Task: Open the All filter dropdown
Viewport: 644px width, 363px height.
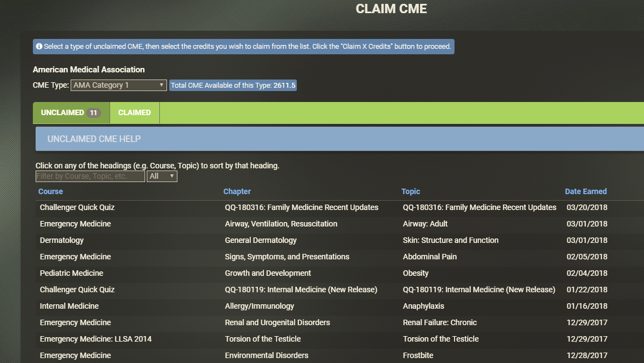Action: (162, 176)
